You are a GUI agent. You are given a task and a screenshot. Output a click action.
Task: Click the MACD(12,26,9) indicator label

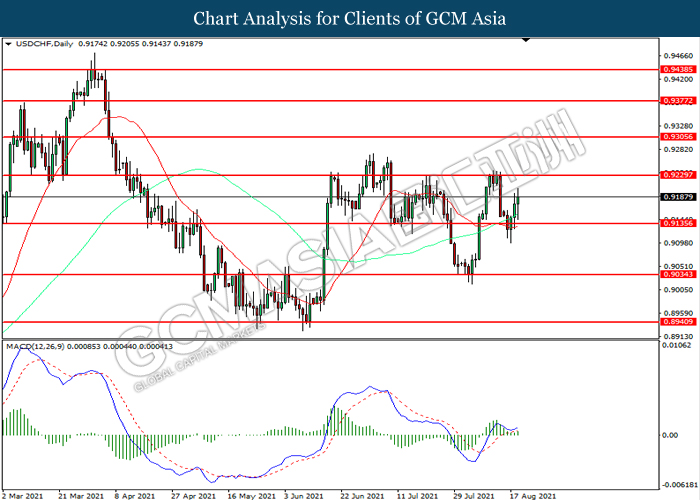pyautogui.click(x=35, y=346)
